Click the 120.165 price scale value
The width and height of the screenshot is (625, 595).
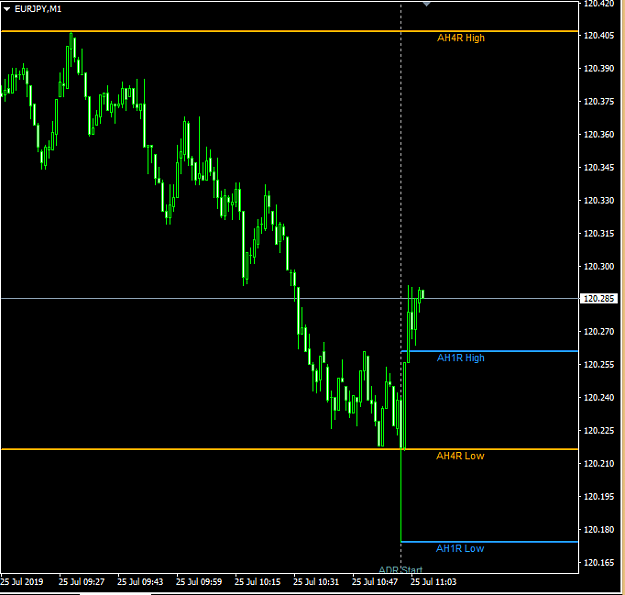click(599, 563)
